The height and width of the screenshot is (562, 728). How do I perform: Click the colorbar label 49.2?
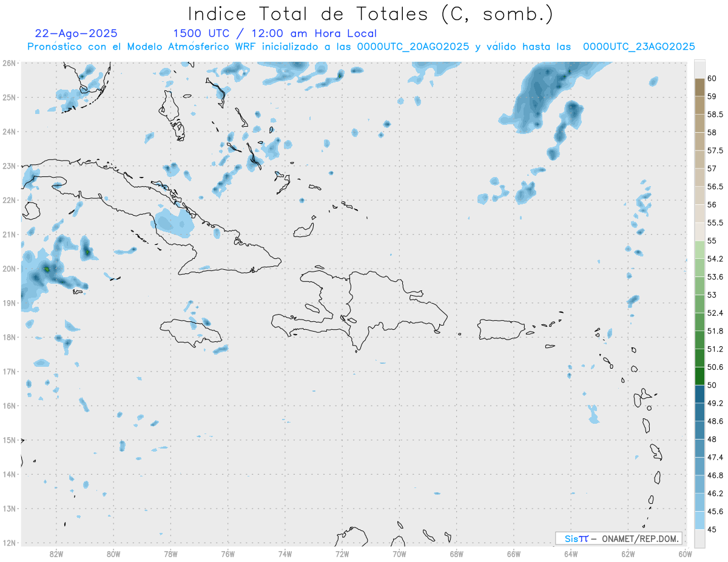tap(715, 403)
